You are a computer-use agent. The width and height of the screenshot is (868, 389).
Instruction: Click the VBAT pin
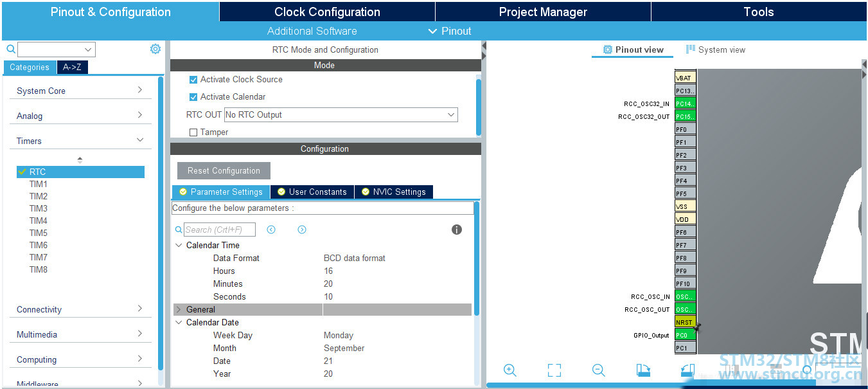(x=686, y=78)
